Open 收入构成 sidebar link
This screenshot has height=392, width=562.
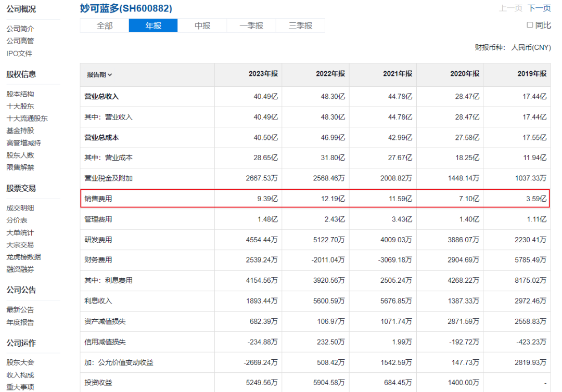[20, 375]
